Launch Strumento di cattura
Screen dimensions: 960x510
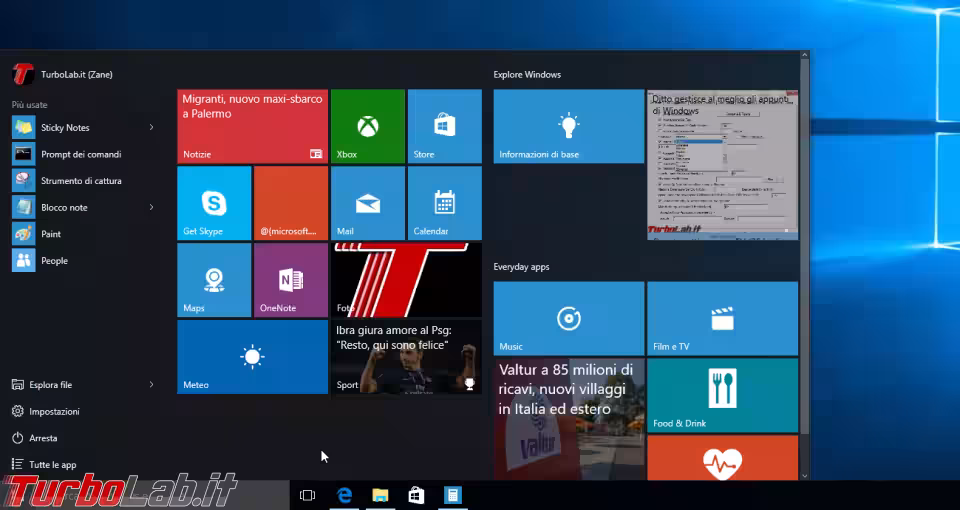pyautogui.click(x=83, y=181)
